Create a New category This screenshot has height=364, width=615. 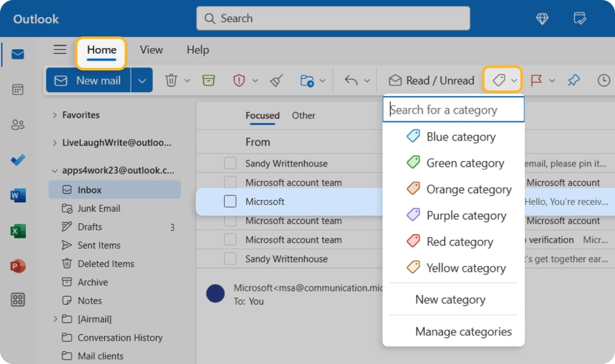click(x=450, y=299)
